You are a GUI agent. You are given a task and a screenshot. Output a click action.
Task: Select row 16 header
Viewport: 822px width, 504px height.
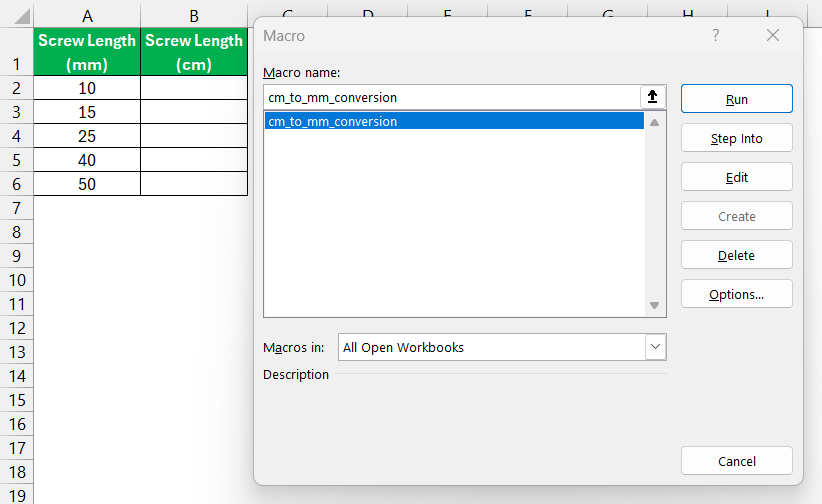(17, 424)
